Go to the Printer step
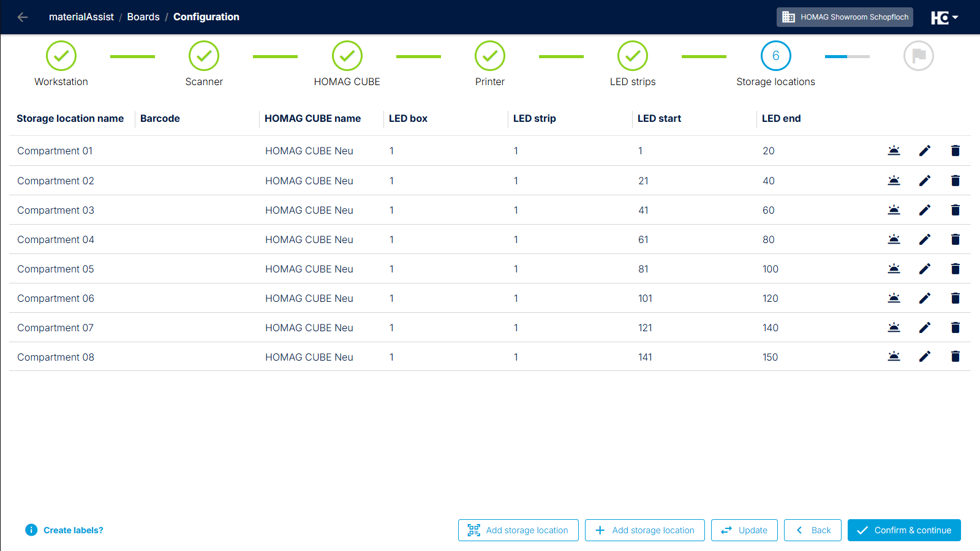 click(x=490, y=64)
